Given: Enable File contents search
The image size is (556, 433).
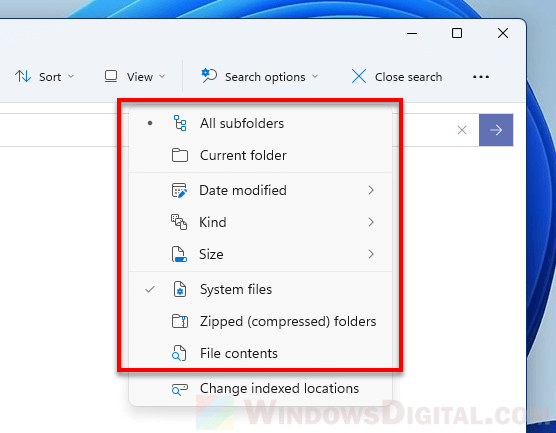Looking at the screenshot, I should (x=261, y=353).
